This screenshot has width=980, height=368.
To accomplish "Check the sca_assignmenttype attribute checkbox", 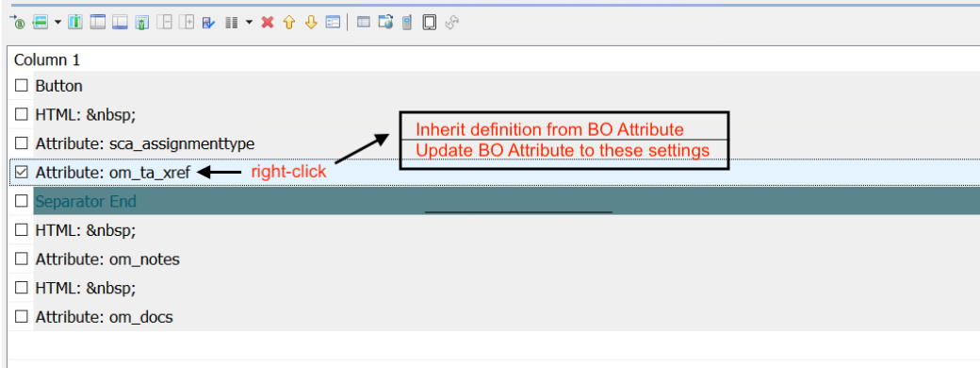I will (x=22, y=142).
